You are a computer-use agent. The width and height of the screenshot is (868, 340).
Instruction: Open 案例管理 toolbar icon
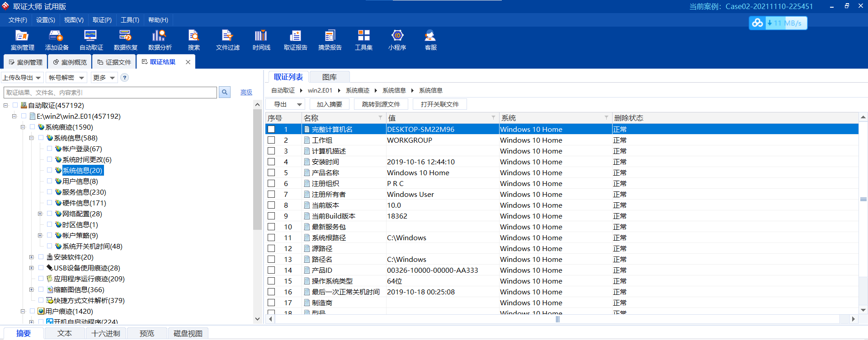(x=22, y=40)
